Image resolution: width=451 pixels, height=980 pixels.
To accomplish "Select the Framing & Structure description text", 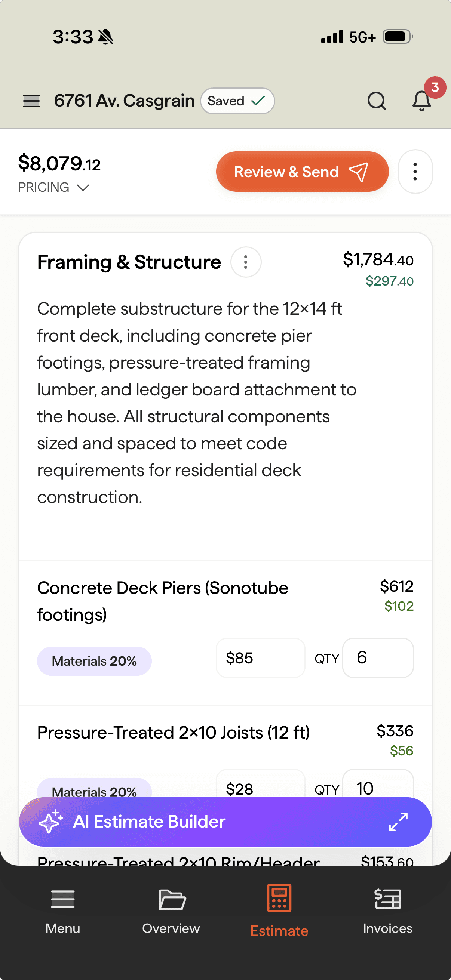I will click(197, 403).
